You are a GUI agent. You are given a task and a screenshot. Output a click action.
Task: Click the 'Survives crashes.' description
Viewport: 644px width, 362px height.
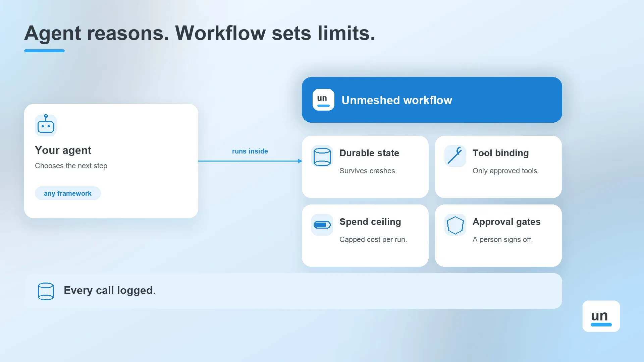368,171
